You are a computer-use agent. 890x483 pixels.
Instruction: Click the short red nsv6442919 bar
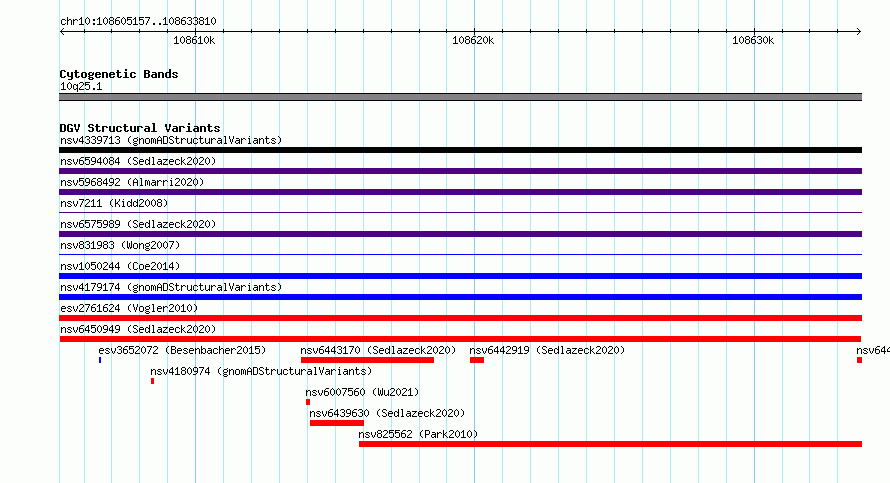pos(477,360)
